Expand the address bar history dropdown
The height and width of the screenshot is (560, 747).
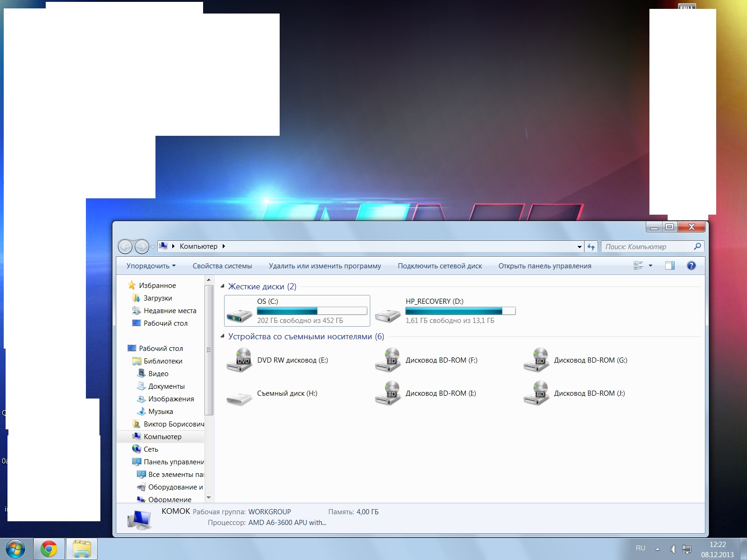(x=579, y=246)
